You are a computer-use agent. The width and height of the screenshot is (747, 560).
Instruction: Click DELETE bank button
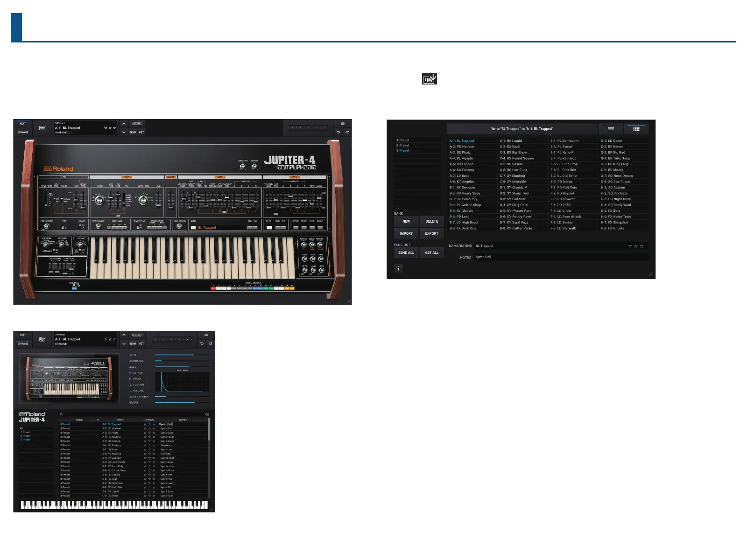(x=432, y=221)
